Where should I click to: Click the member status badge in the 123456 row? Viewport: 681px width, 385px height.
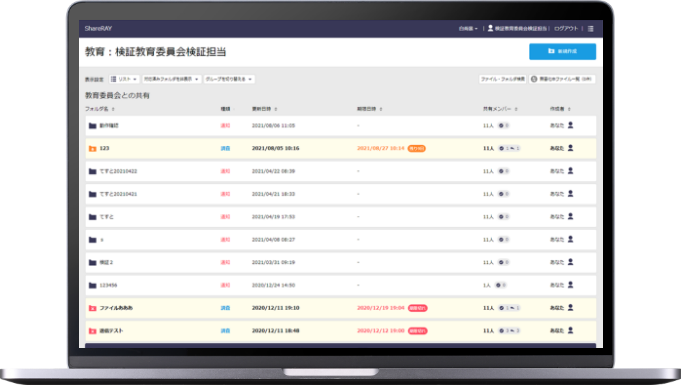point(501,285)
